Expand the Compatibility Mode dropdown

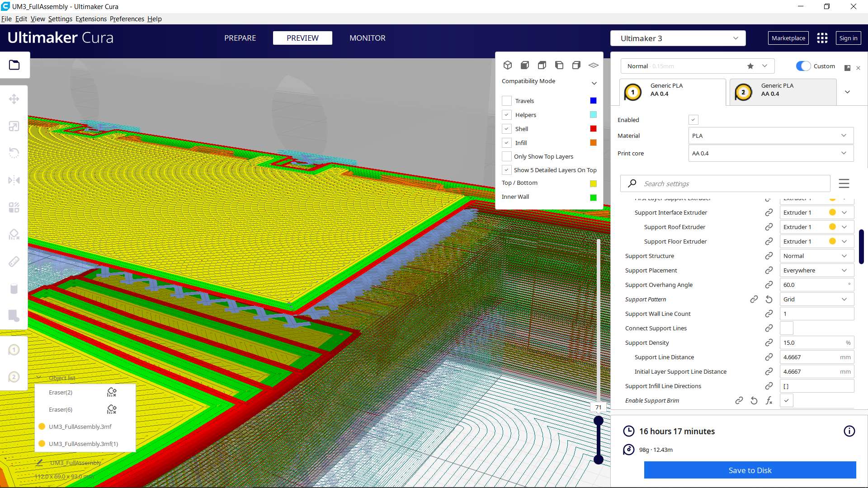[594, 83]
